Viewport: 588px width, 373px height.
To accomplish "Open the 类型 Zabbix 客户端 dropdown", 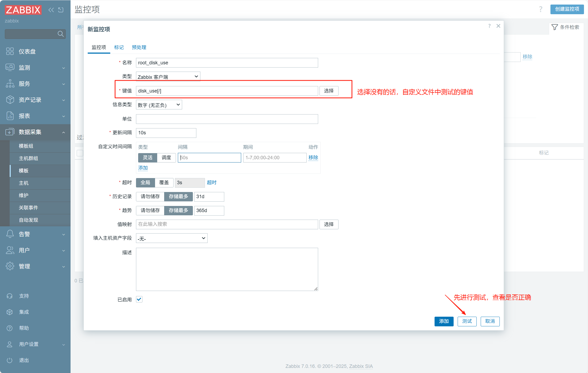I will pyautogui.click(x=168, y=77).
